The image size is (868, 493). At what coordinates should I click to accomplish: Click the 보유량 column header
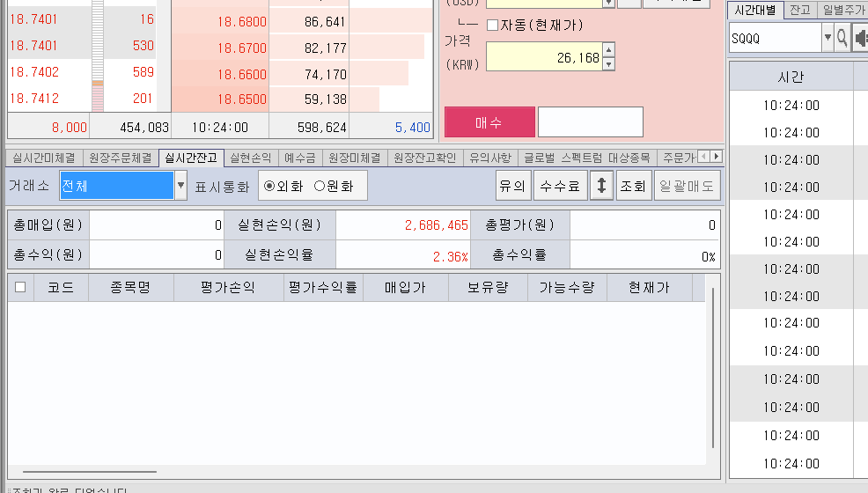pos(488,287)
